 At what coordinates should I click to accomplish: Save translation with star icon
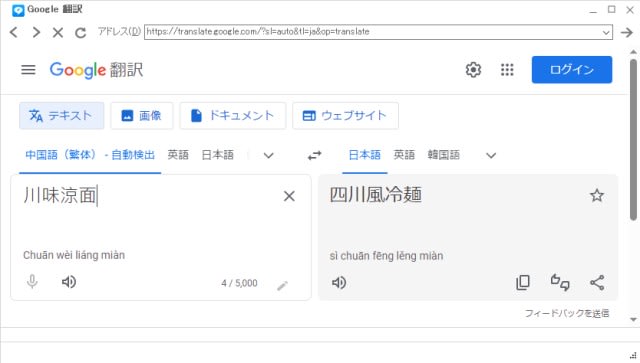click(x=597, y=196)
